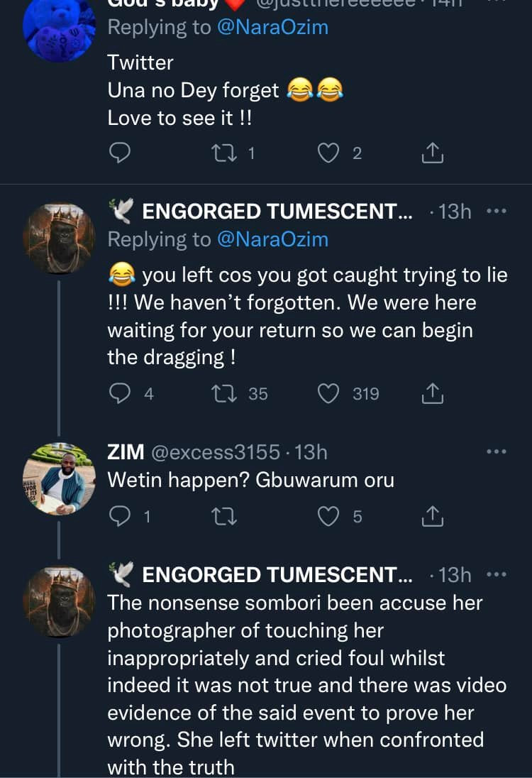
Task: Share the "begin the dragging" tweet
Action: [433, 393]
